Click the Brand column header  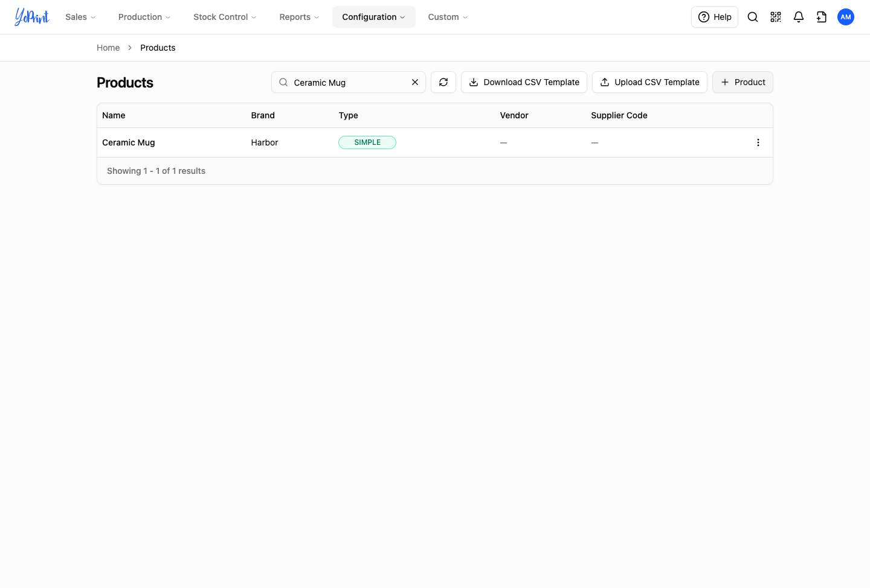click(263, 115)
